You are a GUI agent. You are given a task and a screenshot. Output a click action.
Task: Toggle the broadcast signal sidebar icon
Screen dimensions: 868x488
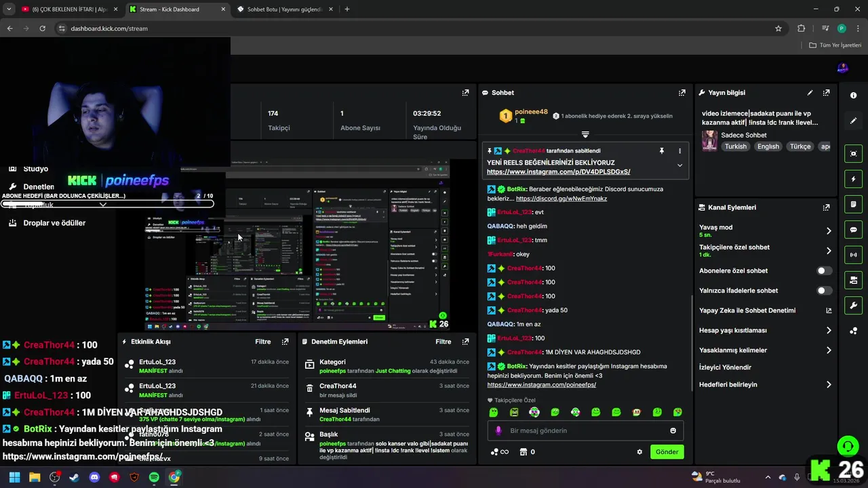[x=853, y=255]
